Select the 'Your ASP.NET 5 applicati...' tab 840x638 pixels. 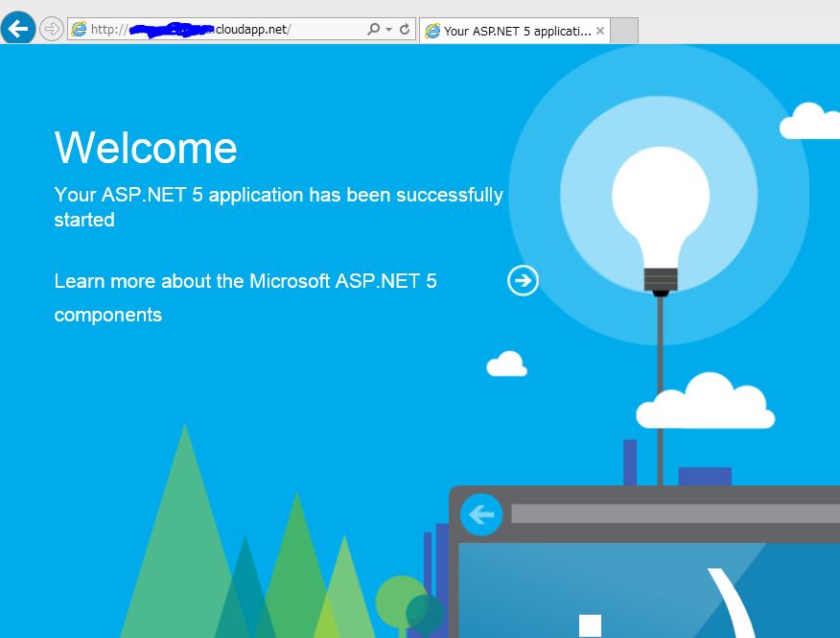coord(515,31)
